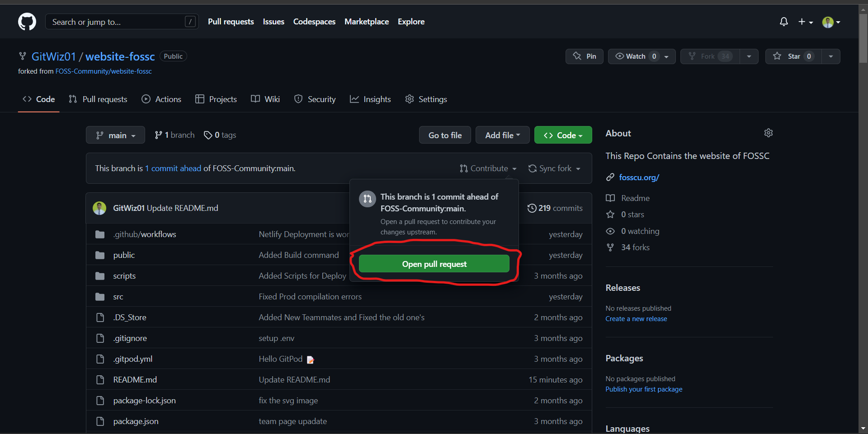Open the .DS_Store file
The image size is (868, 434).
[x=130, y=317]
